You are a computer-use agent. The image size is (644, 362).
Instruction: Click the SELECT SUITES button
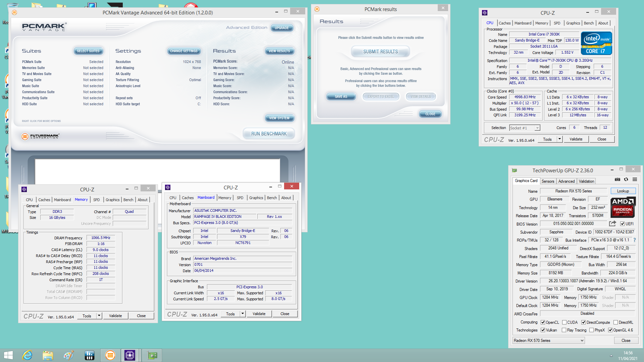click(88, 51)
